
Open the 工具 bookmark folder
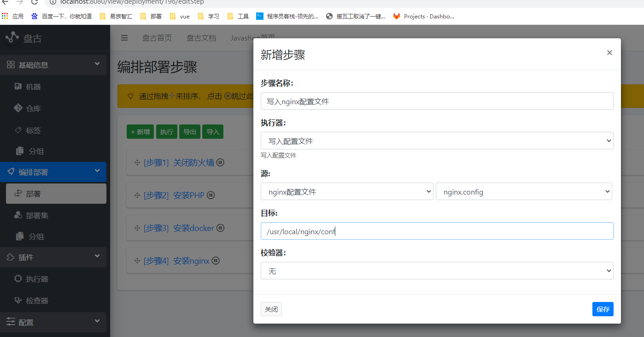[x=238, y=16]
